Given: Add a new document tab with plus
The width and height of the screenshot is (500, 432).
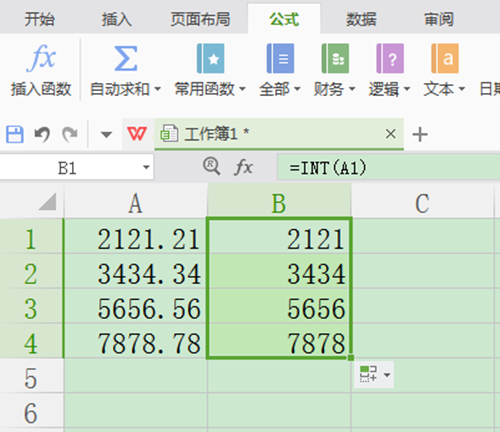Looking at the screenshot, I should (x=420, y=134).
